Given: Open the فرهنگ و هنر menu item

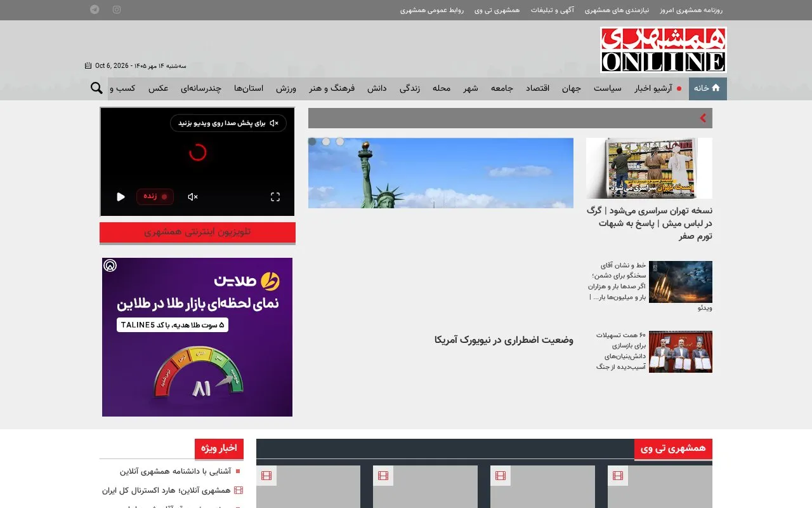Looking at the screenshot, I should (x=332, y=89).
